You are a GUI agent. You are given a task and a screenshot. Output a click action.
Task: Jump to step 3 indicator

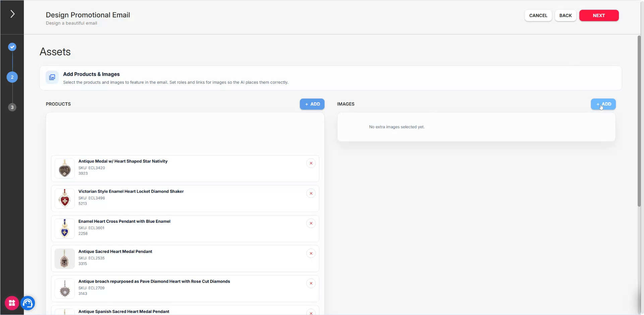pos(12,107)
